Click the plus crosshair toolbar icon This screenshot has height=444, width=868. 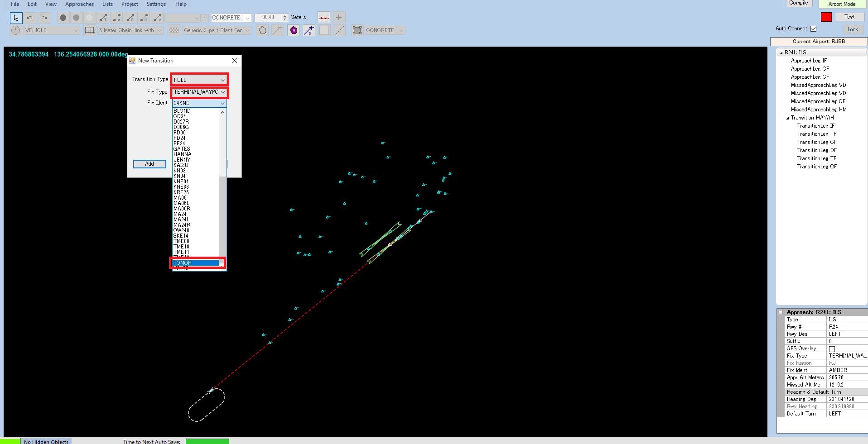pyautogui.click(x=338, y=18)
